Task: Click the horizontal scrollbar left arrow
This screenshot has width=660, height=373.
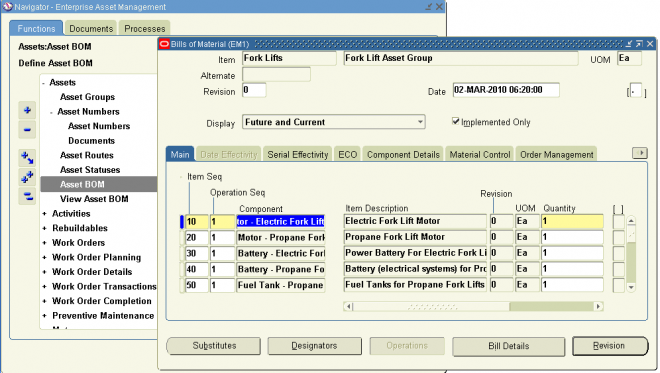Action: click(349, 306)
